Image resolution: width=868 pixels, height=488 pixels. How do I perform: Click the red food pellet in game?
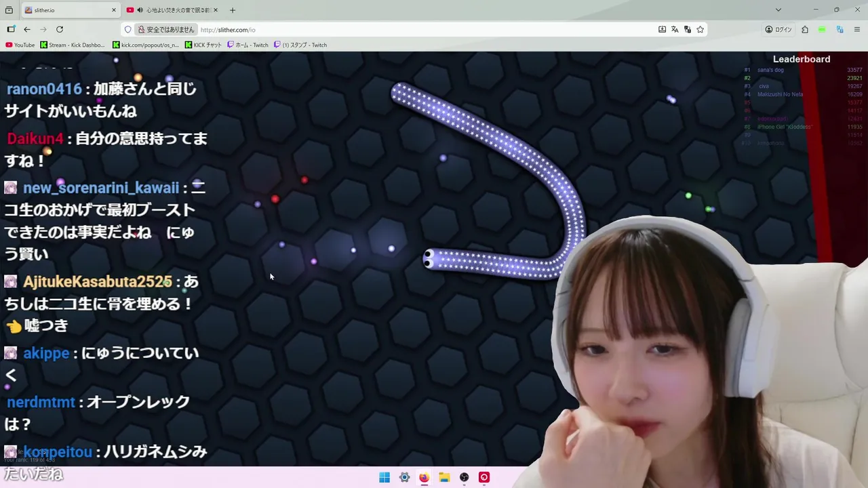tap(275, 199)
